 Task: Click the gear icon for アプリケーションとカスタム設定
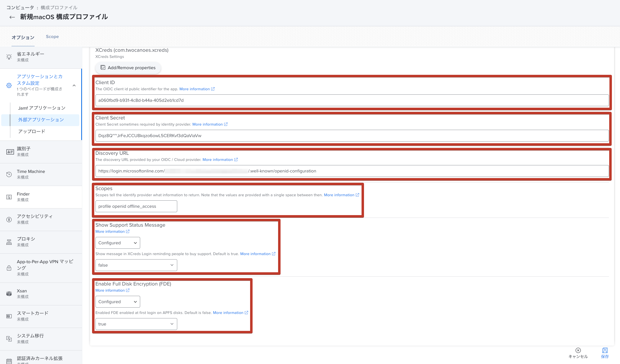tap(9, 85)
